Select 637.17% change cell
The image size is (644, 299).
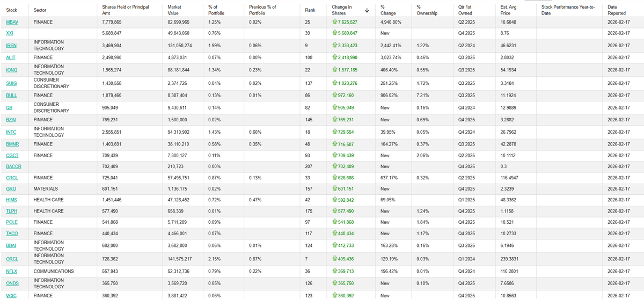click(x=390, y=177)
